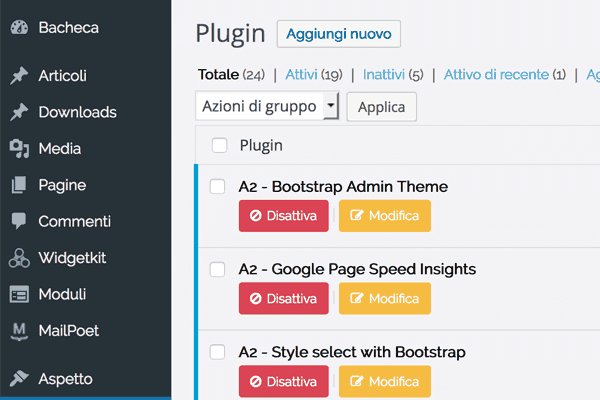Check the A2 - Google Page Speed Insights checkbox
This screenshot has width=600, height=400.
coord(217,269)
